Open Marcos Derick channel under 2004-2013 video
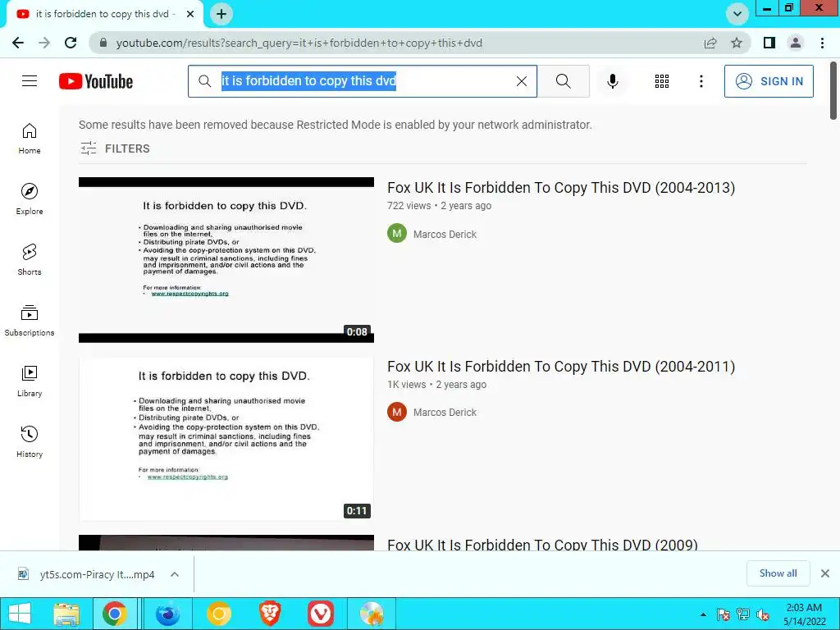 [x=445, y=234]
